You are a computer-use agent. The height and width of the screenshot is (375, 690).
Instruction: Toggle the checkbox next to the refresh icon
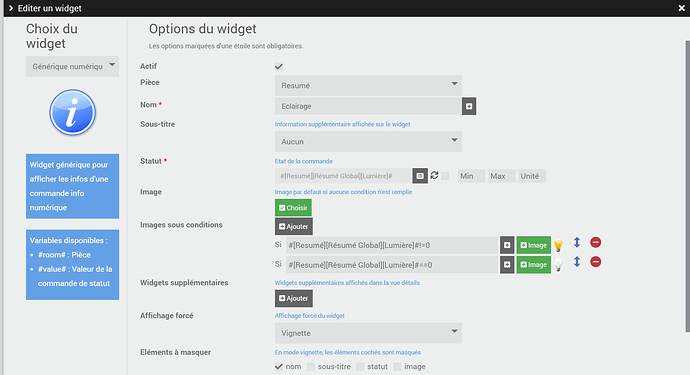coord(445,176)
